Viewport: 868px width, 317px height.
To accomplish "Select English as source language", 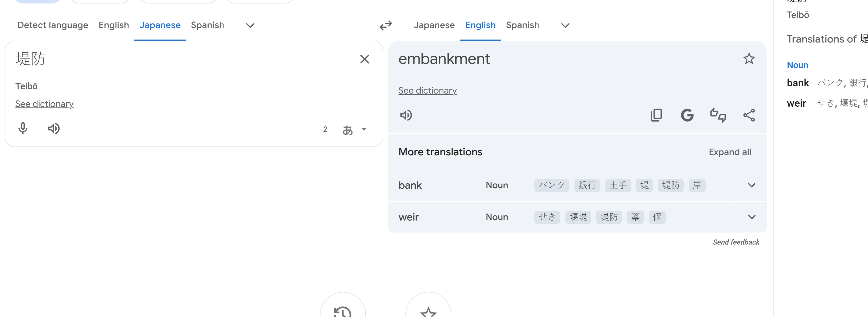I will (114, 25).
